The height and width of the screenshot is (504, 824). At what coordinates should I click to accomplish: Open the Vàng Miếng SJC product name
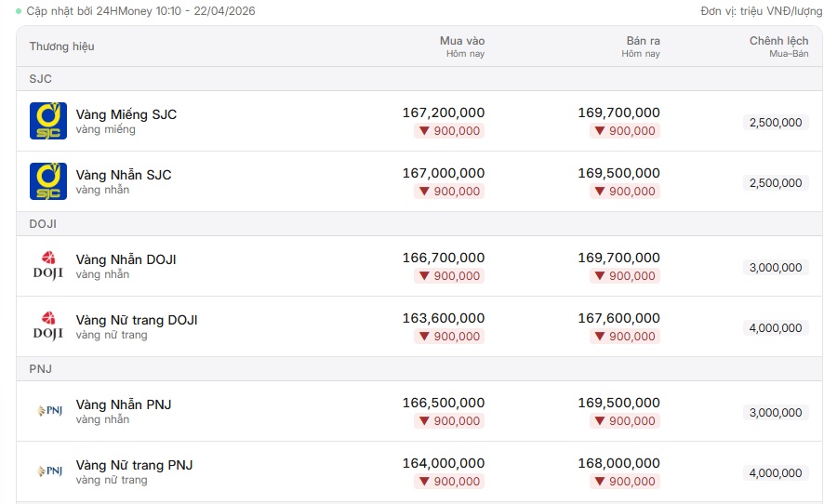(126, 114)
